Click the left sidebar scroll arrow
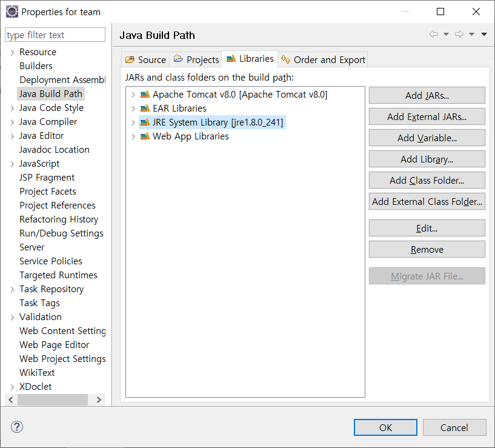The width and height of the screenshot is (495, 448). tap(11, 400)
